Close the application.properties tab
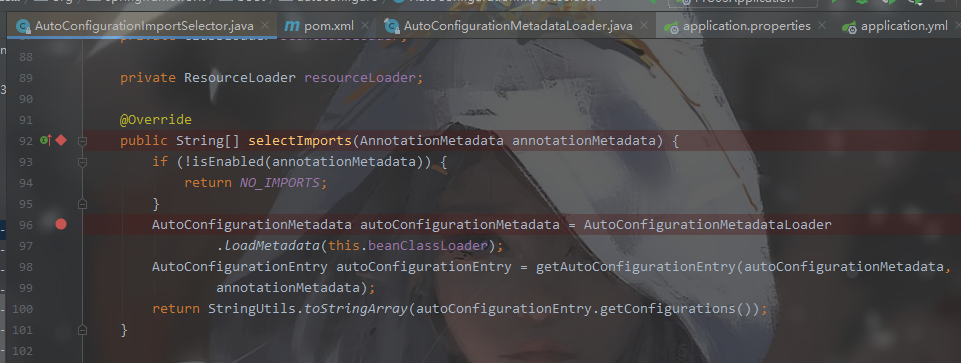Viewport: 961px width, 363px height. 822,26
